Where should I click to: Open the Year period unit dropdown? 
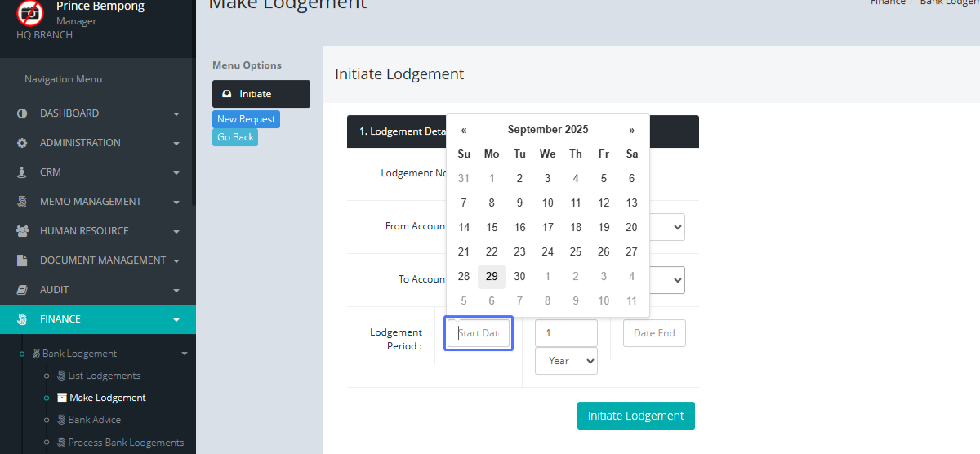point(566,361)
